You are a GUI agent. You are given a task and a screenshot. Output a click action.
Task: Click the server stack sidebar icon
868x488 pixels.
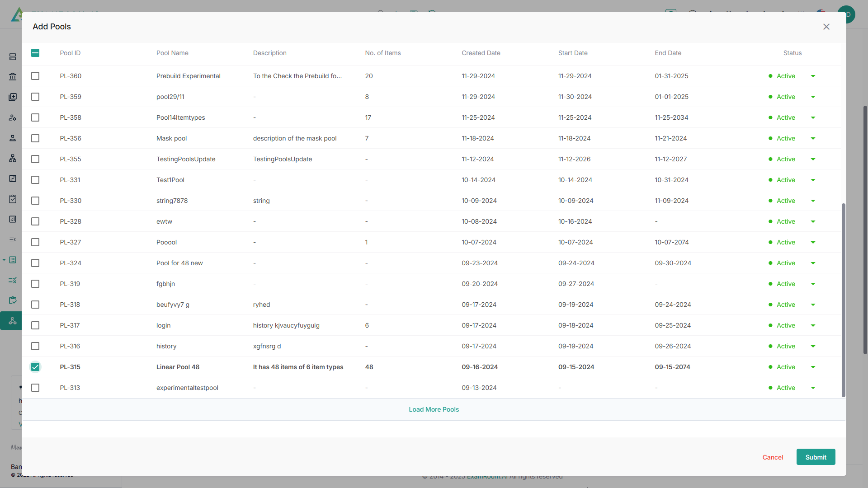(x=13, y=56)
